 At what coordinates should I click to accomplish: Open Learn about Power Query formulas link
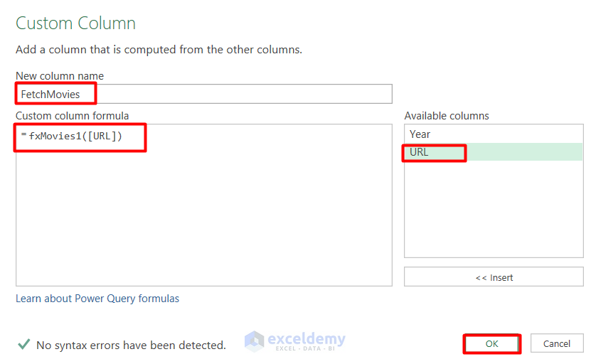97,299
